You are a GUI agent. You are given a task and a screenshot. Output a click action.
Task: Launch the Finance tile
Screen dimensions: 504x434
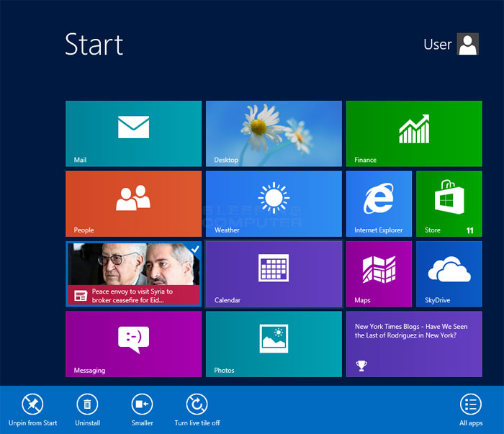(414, 134)
